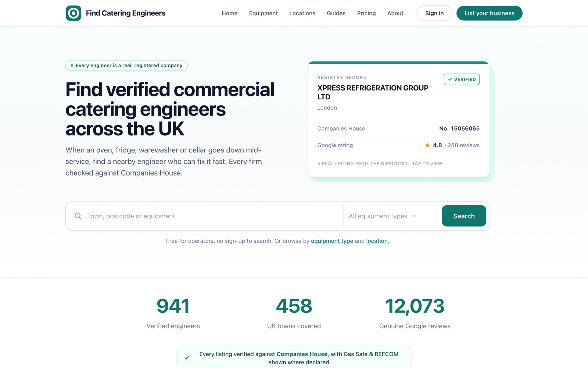Open the Guides menu item

[336, 13]
